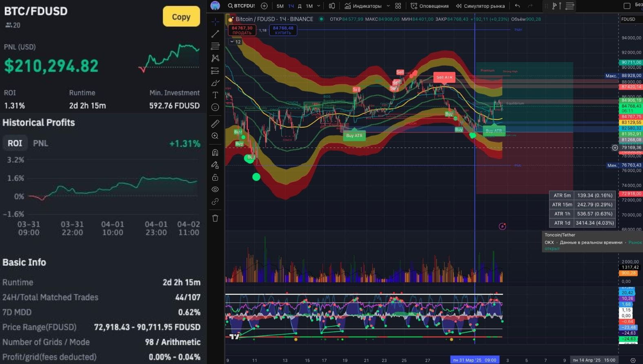Open Оповещения alerts
The width and height of the screenshot is (643, 364).
point(429,6)
